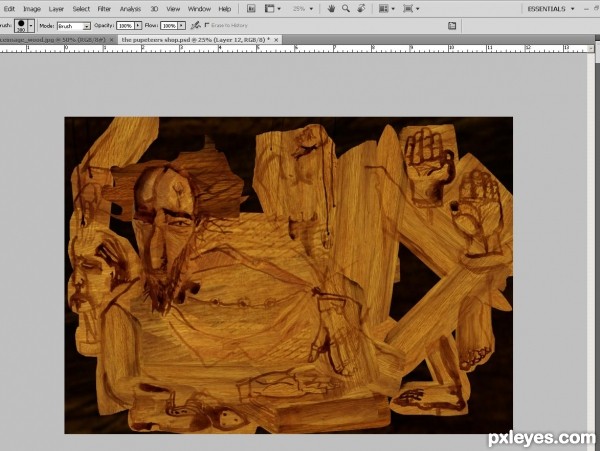The width and height of the screenshot is (600, 451).
Task: Open the Image menu
Action: pos(32,9)
